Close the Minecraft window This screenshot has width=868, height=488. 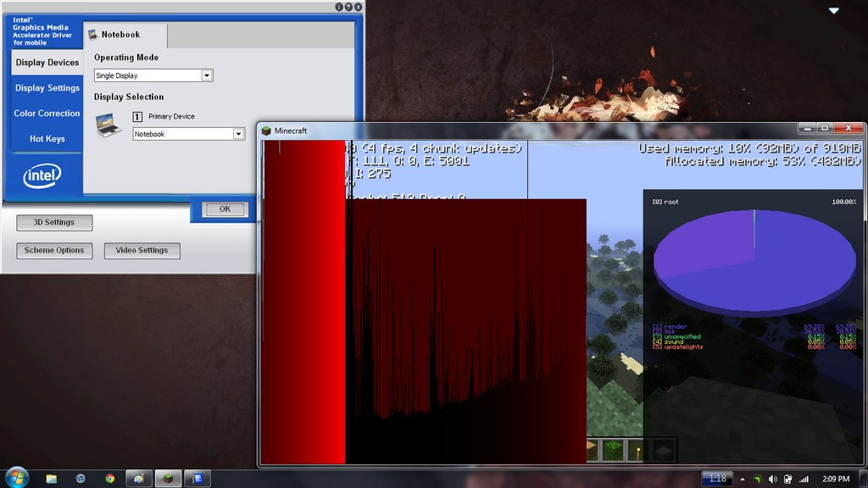tap(848, 129)
